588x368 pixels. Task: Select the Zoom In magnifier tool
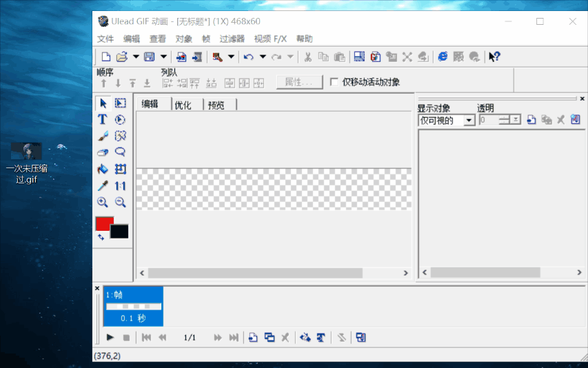coord(103,203)
